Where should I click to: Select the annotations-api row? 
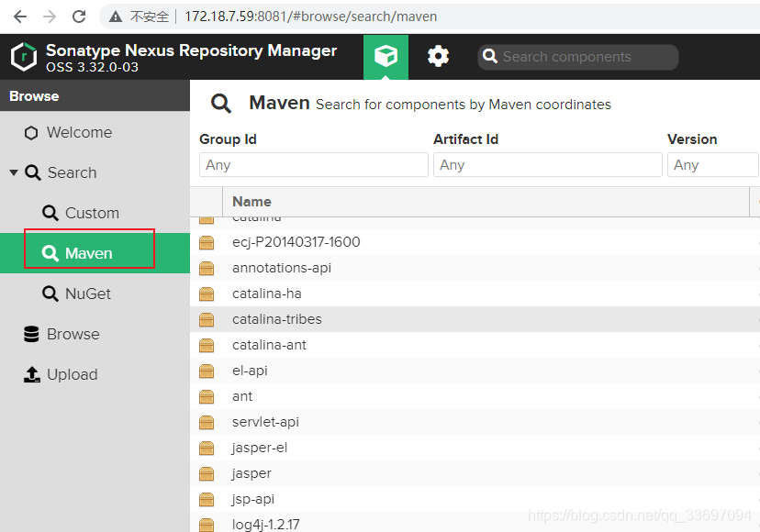pyautogui.click(x=475, y=268)
